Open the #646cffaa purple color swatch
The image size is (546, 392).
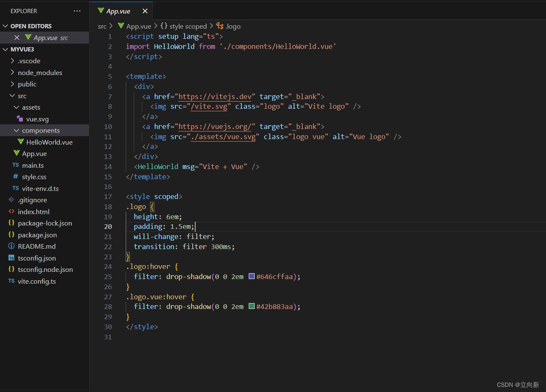(252, 277)
